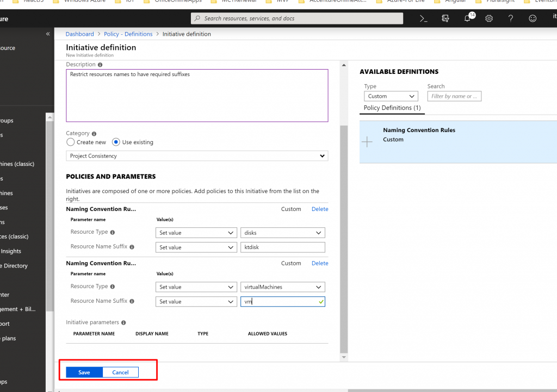The image size is (557, 392).
Task: Delete the first Naming Convention policy
Action: 319,209
